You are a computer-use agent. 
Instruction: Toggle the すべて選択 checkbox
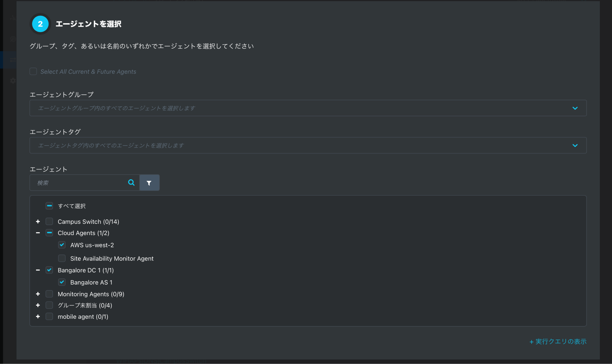49,206
